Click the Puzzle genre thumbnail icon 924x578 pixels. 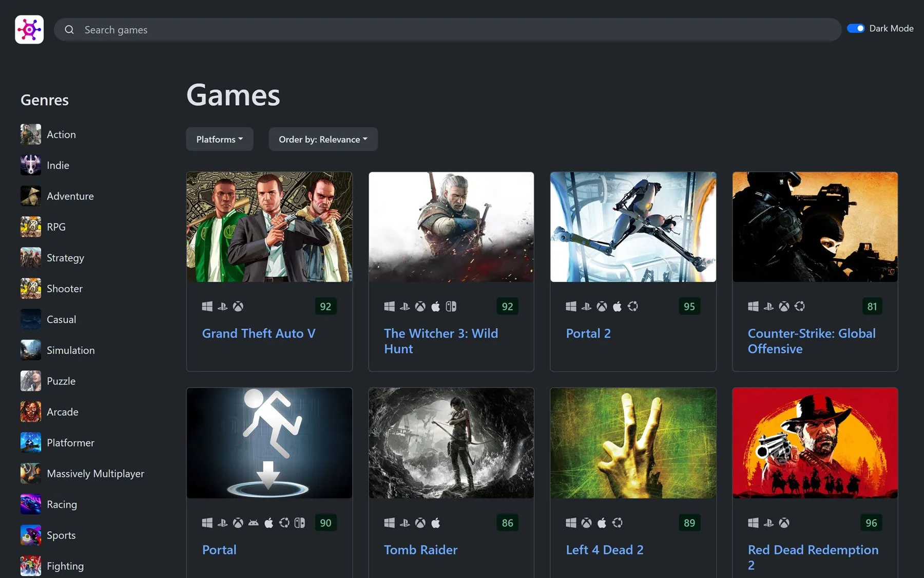coord(31,381)
